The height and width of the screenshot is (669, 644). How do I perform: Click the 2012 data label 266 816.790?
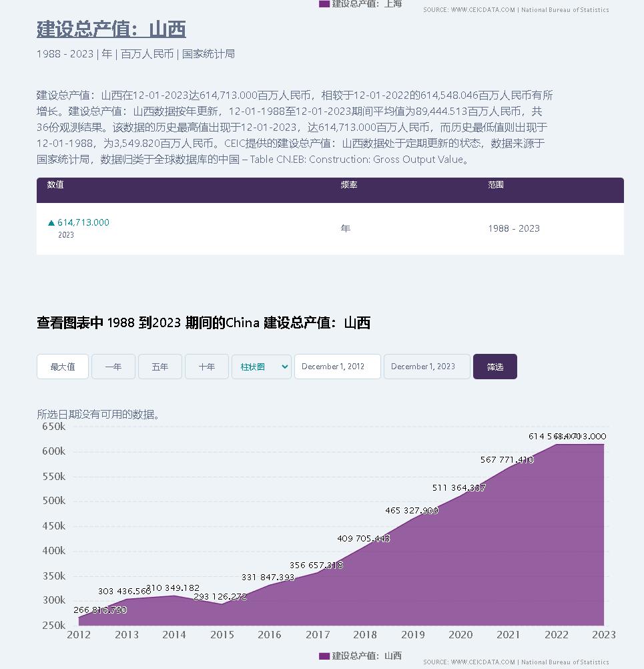pos(100,610)
